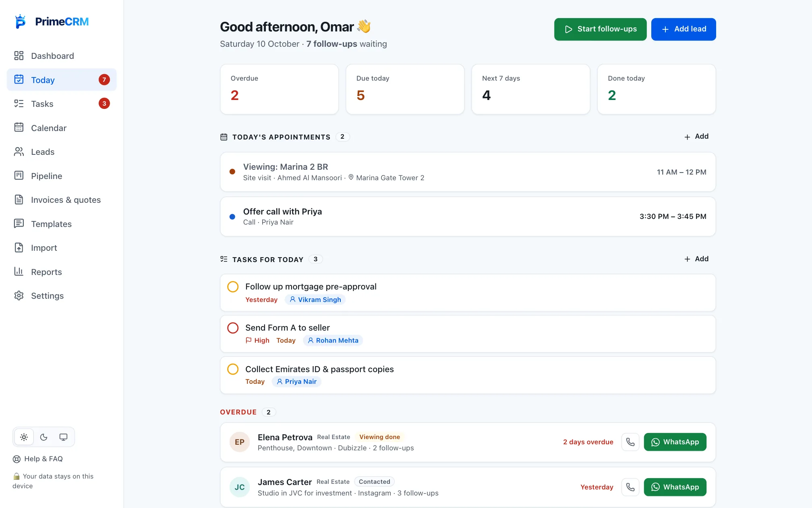Open the Offer call with Priya appointment
Screen dimensions: 812x508
468,217
